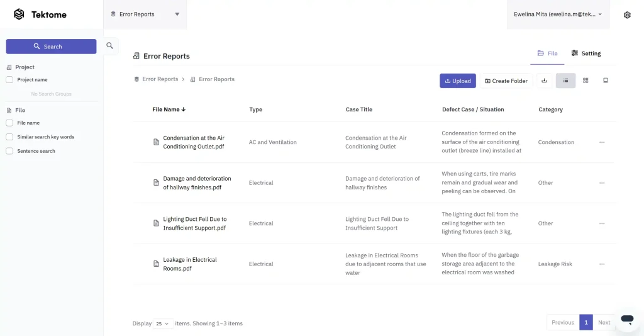Open more options for Condensation file row
644x336 pixels.
602,142
